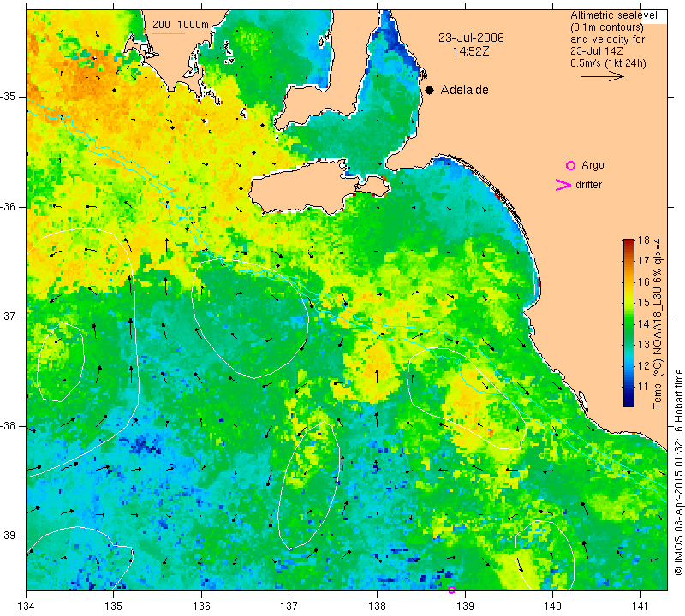Click the '134' longitude axis label
This screenshot has height=616, width=685.
(27, 607)
